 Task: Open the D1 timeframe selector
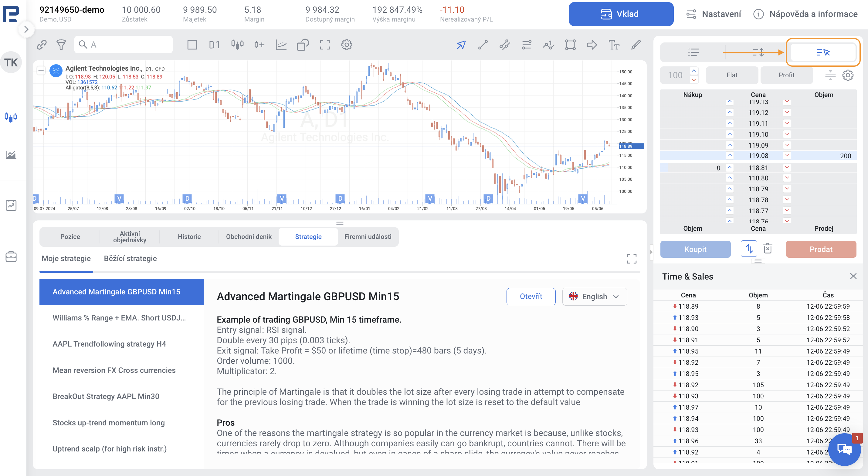214,45
